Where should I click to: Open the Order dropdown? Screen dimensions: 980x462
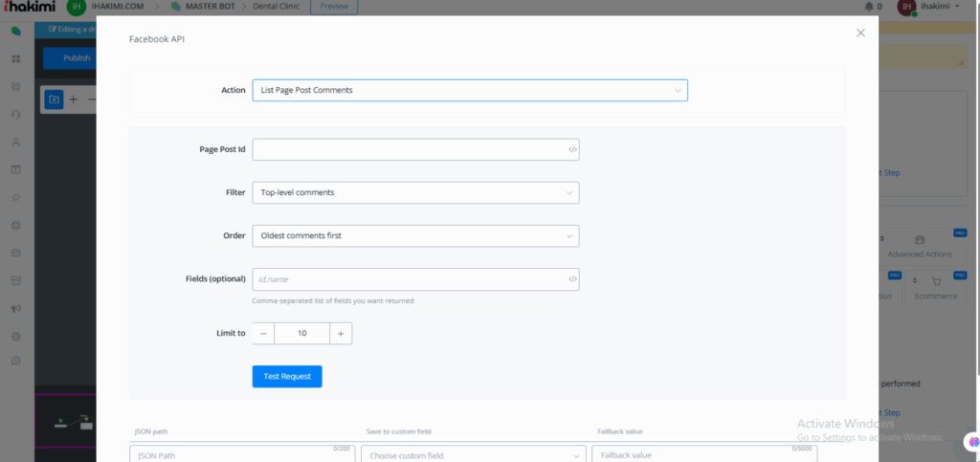415,235
